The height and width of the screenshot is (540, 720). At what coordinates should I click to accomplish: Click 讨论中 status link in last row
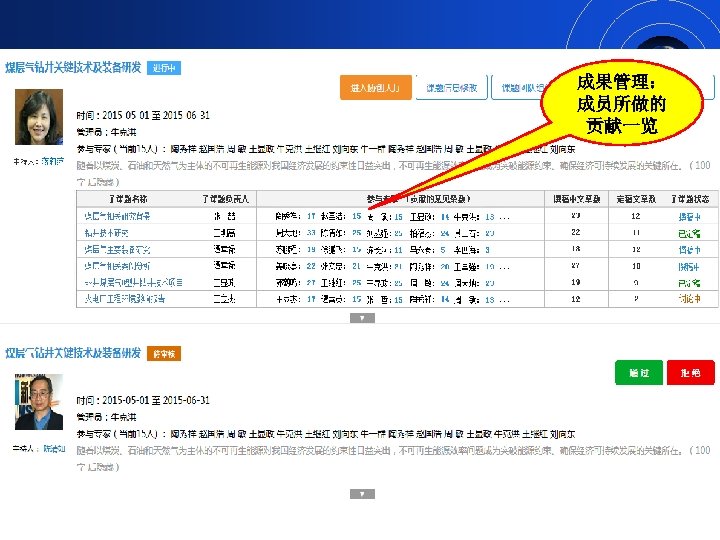click(x=689, y=299)
